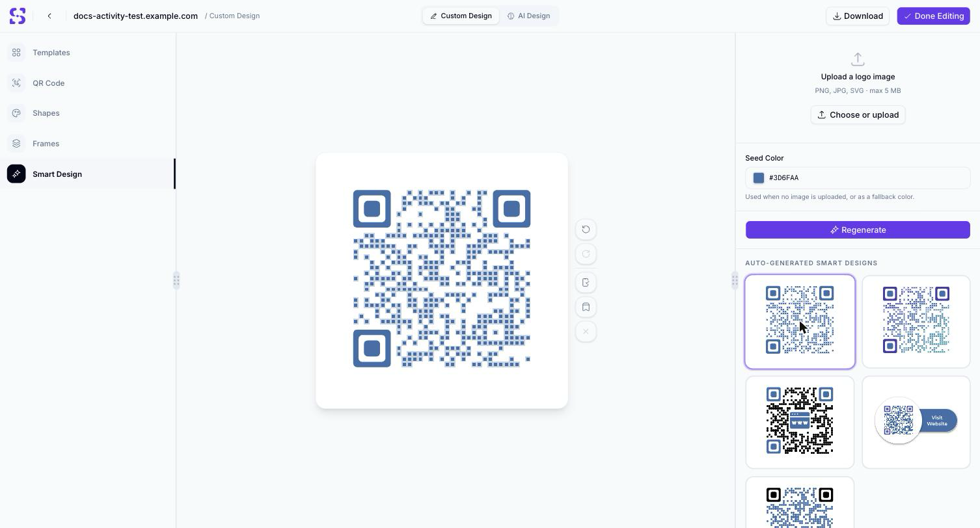The width and height of the screenshot is (980, 528).
Task: Click the bookmark save icon beside the canvas
Action: pos(586,307)
